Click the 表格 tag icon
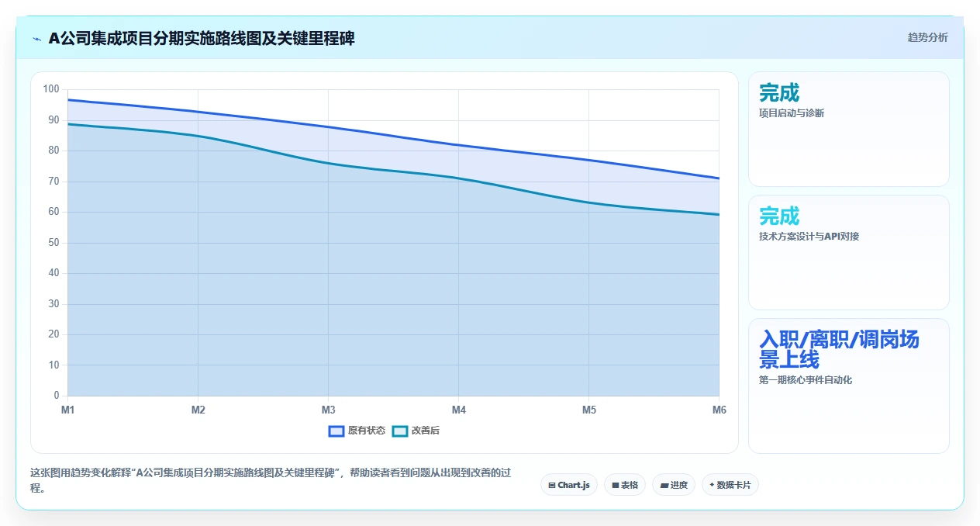Viewport: 980px width, 526px height. pyautogui.click(x=615, y=486)
